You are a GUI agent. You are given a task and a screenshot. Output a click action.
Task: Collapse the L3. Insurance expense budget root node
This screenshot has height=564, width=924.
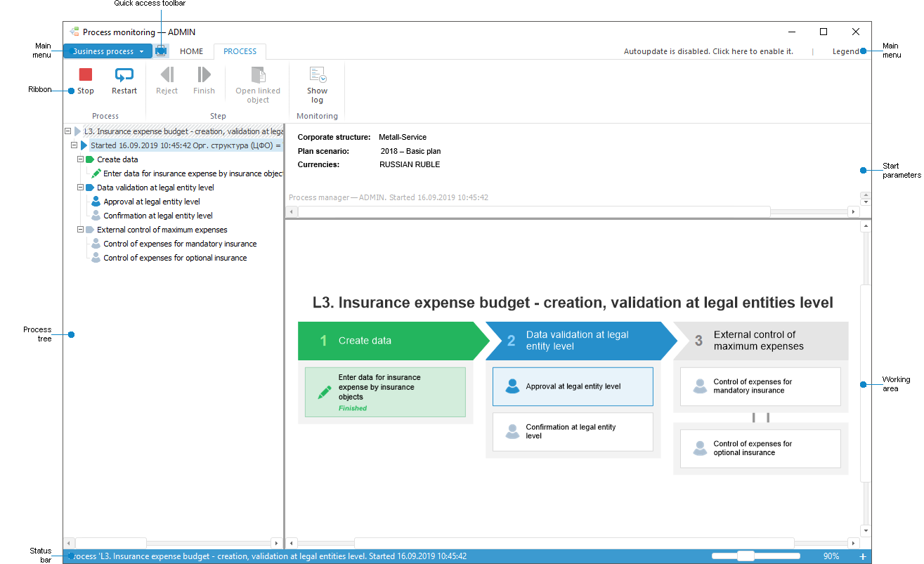tap(67, 131)
